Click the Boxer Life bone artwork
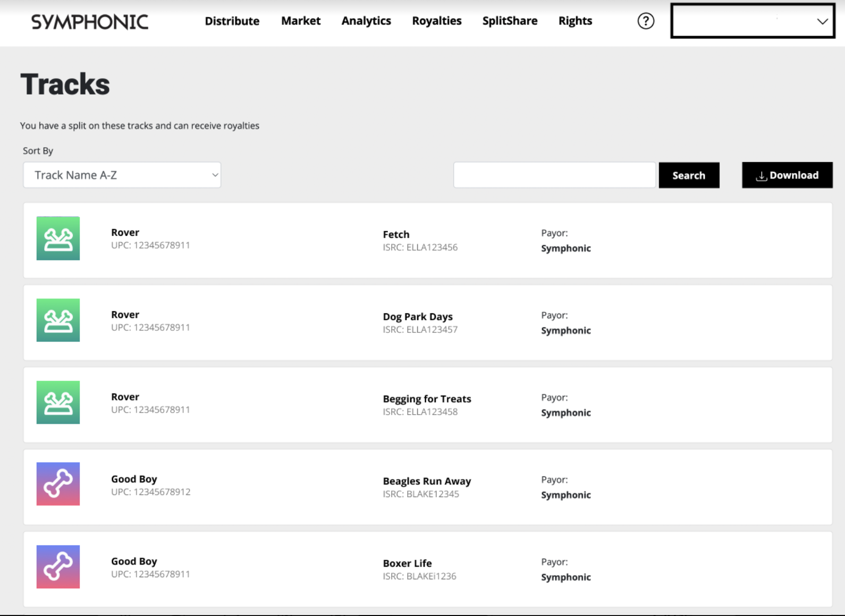 (x=58, y=567)
